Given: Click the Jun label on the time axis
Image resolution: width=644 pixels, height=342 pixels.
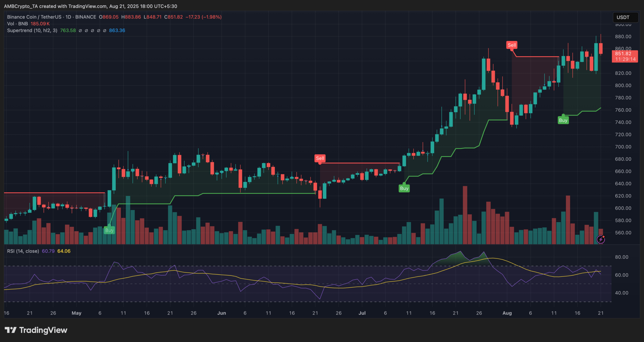Looking at the screenshot, I should (x=222, y=313).
